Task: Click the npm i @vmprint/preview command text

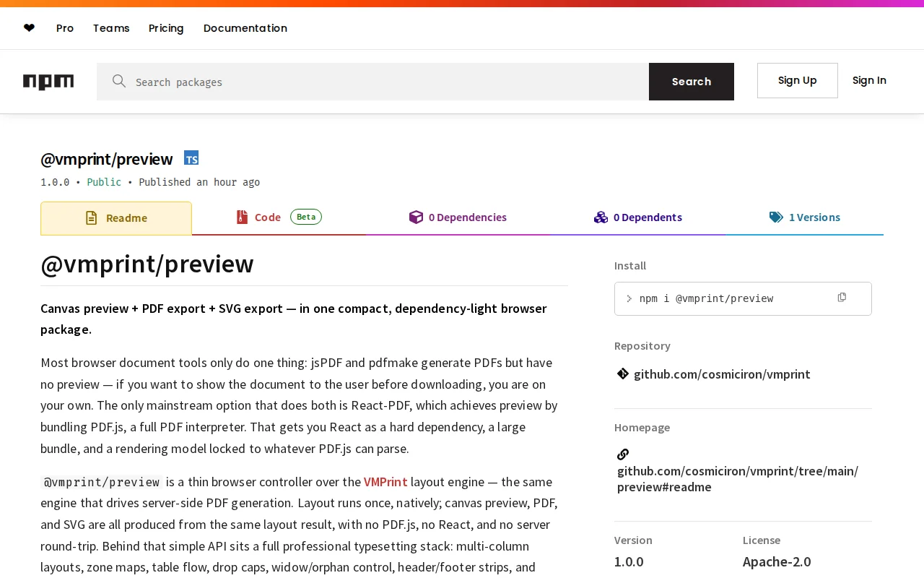Action: (x=706, y=298)
